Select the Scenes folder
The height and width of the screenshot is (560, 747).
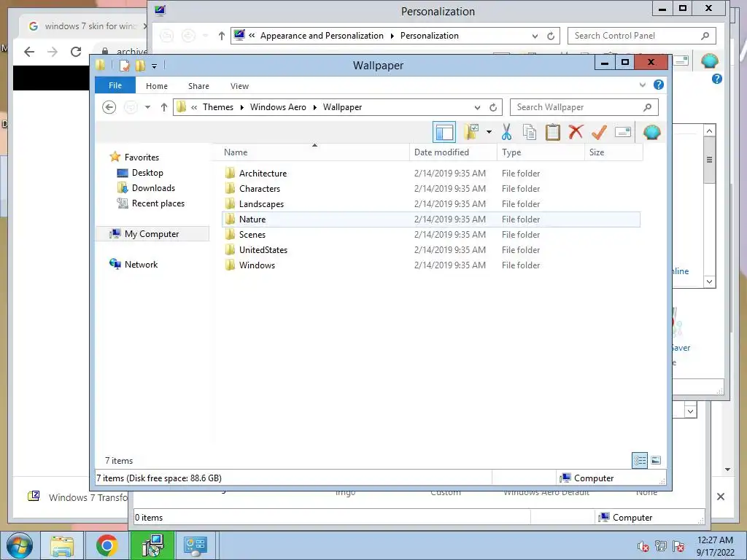[431, 234]
